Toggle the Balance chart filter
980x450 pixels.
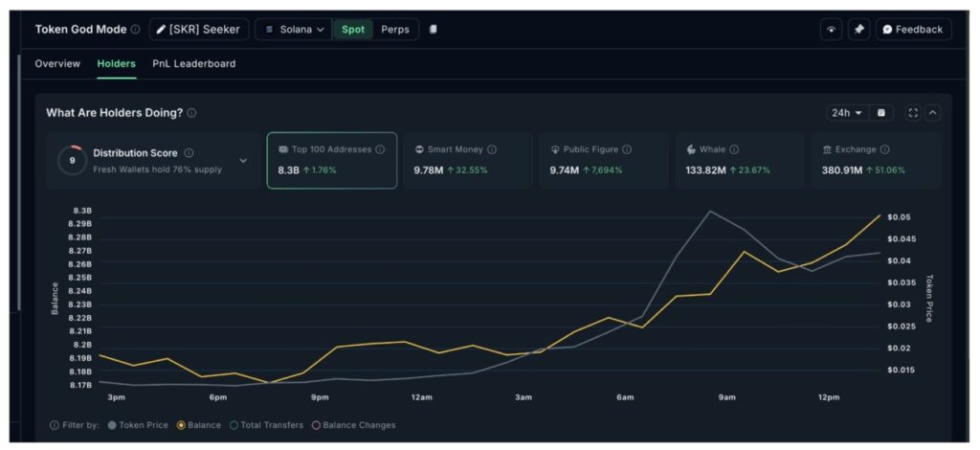coord(199,425)
